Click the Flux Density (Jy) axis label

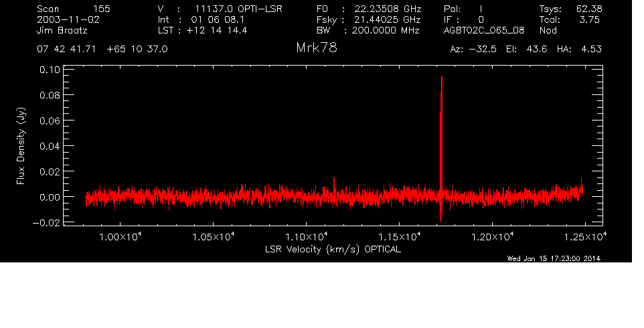tap(21, 146)
